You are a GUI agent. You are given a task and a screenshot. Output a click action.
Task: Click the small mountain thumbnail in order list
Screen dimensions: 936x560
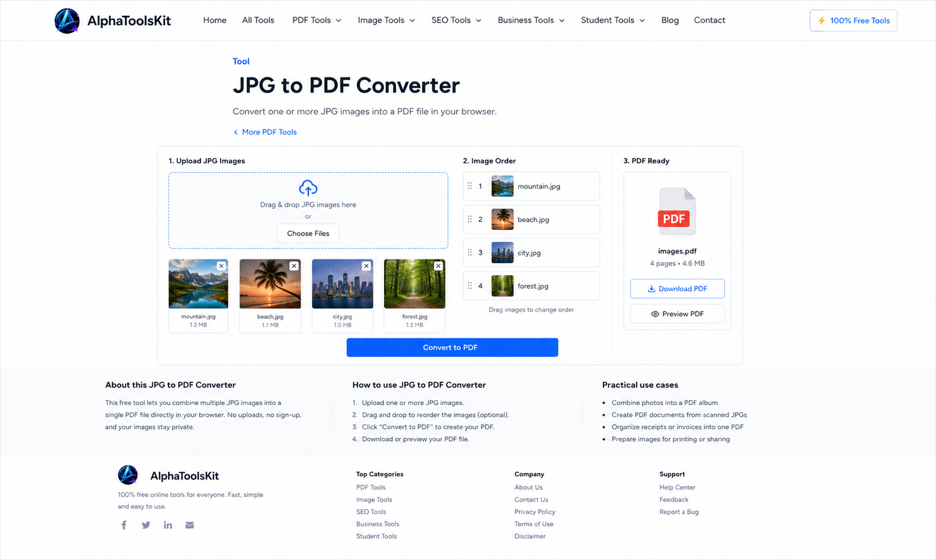pos(502,186)
